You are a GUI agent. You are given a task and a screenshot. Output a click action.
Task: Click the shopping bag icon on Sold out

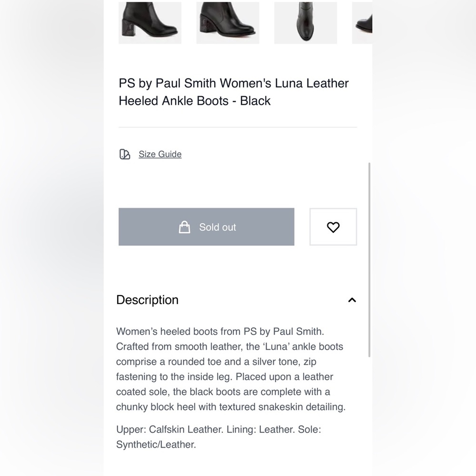click(x=184, y=227)
